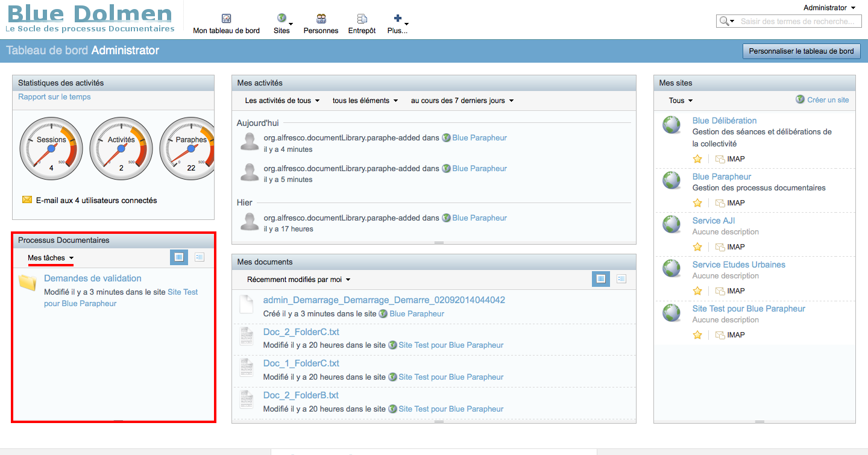The height and width of the screenshot is (455, 868).
Task: Open the Administrator user menu
Action: point(829,8)
